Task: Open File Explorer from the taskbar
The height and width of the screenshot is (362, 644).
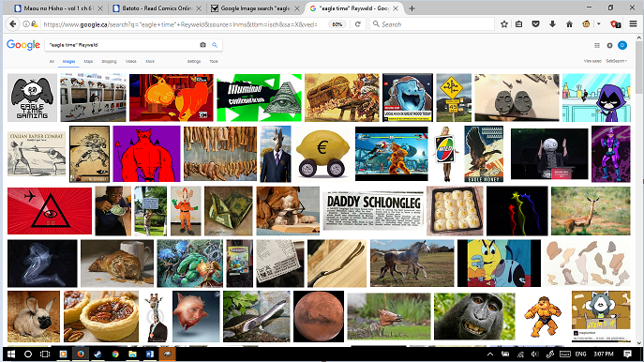Action: pyautogui.click(x=132, y=354)
